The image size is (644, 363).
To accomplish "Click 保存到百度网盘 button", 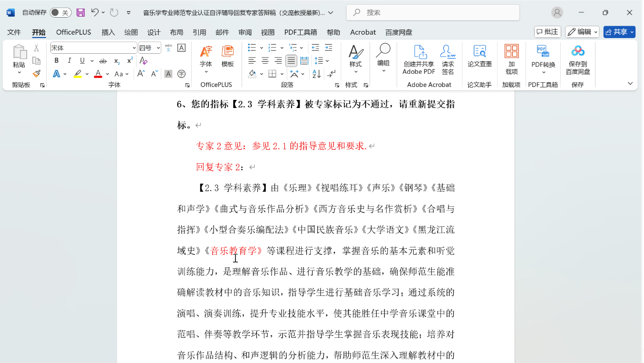I will [x=578, y=59].
